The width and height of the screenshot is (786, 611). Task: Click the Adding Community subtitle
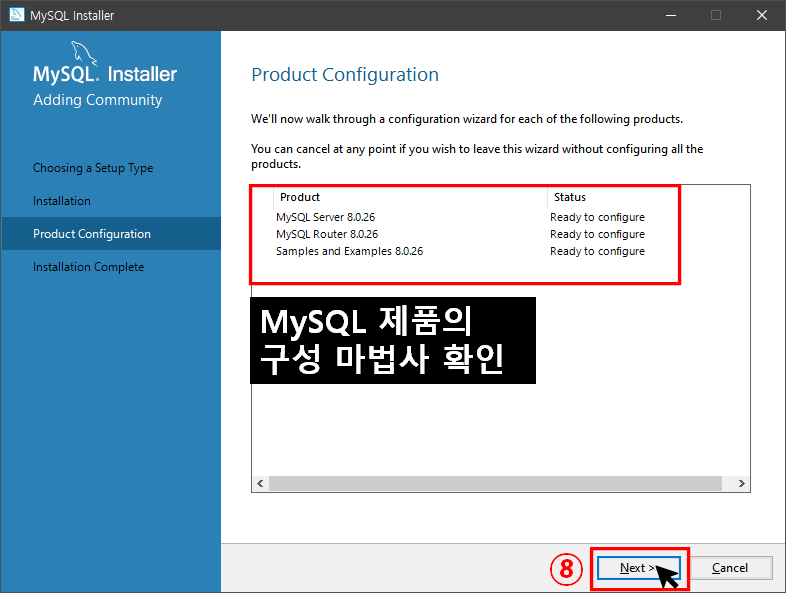coord(98,100)
